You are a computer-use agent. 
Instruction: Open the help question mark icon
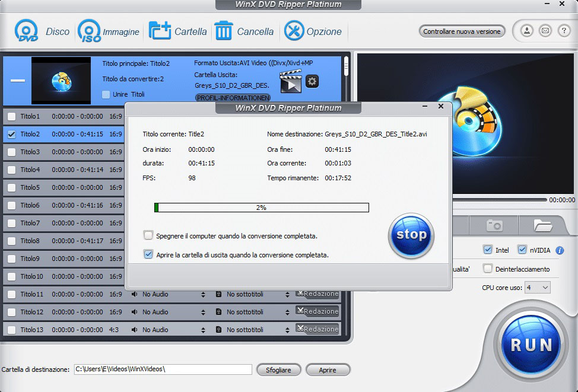pyautogui.click(x=563, y=31)
